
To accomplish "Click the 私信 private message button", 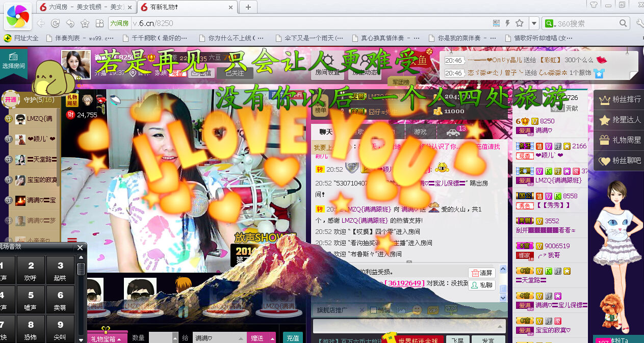I will (x=200, y=73).
